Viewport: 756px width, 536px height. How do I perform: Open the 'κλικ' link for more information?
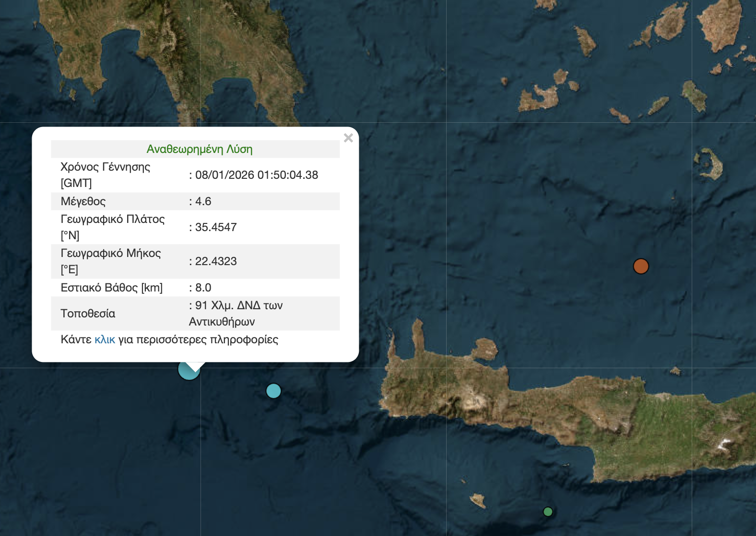pyautogui.click(x=105, y=339)
